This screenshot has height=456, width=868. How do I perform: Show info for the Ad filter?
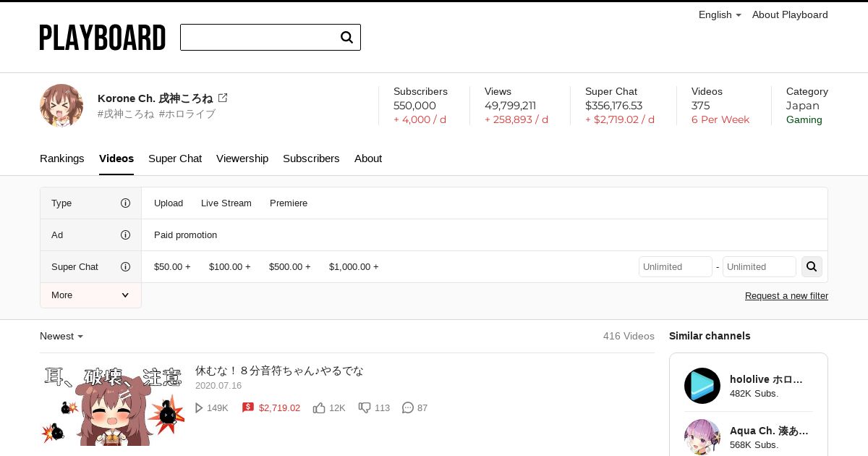point(125,235)
